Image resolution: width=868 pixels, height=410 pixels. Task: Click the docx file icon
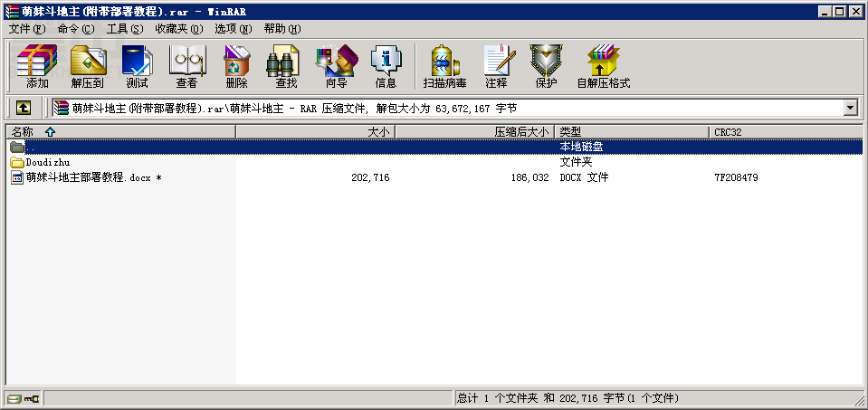(x=17, y=177)
